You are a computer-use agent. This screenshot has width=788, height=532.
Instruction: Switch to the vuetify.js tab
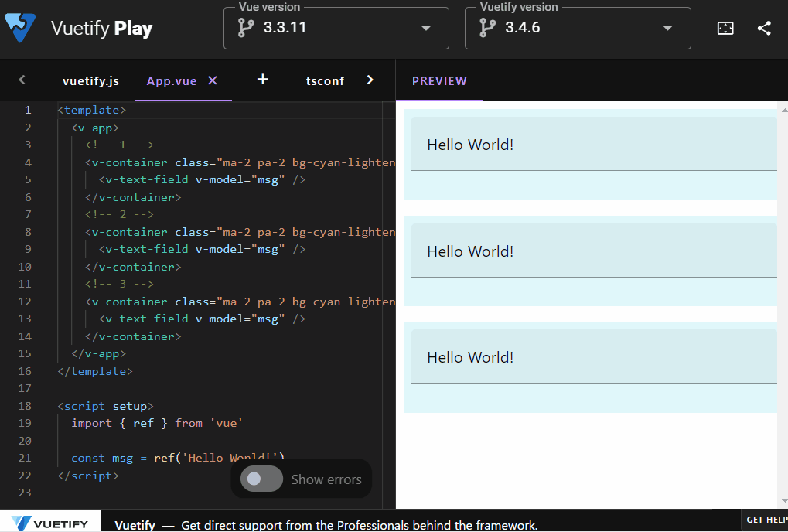[90, 80]
